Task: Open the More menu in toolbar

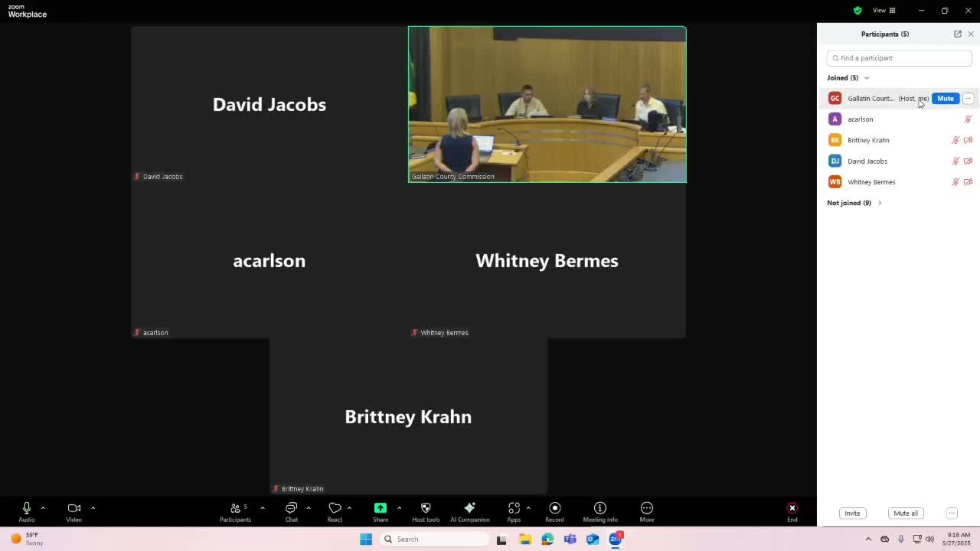Action: coord(646,511)
